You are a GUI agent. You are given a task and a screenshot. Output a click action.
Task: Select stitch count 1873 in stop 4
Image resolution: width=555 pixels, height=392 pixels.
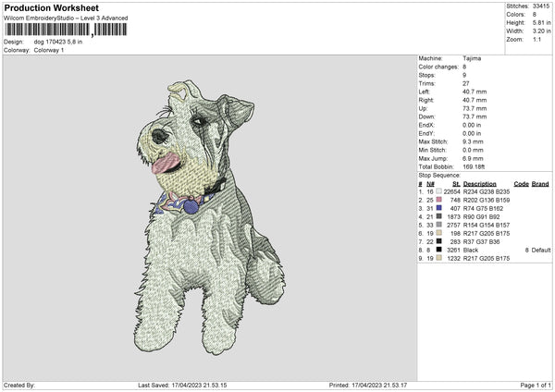click(454, 217)
